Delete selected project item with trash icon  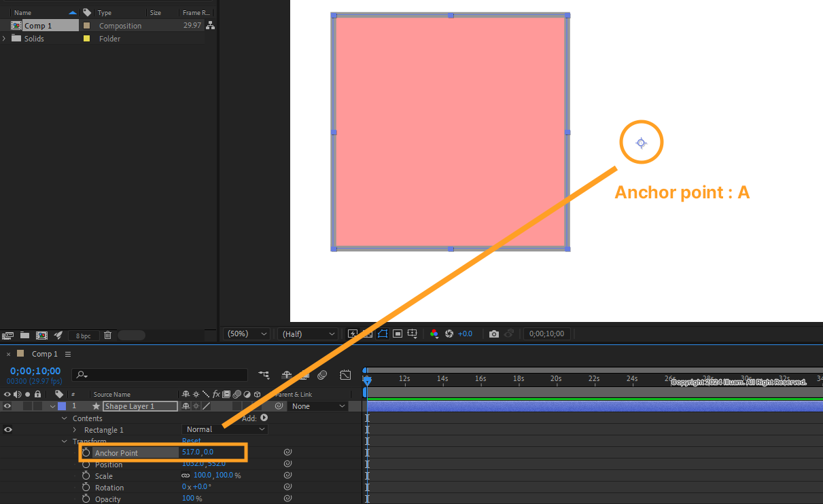coord(107,335)
